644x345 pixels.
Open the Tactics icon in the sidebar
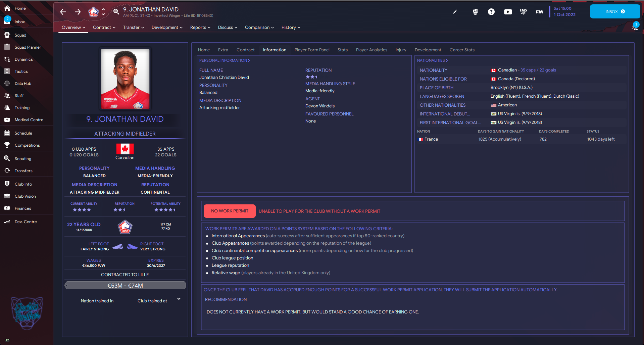(x=7, y=71)
